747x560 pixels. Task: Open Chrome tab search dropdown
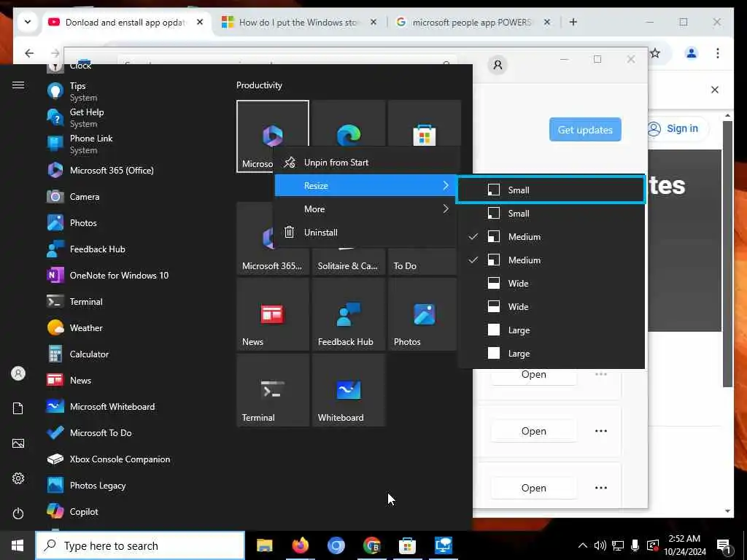(x=28, y=22)
